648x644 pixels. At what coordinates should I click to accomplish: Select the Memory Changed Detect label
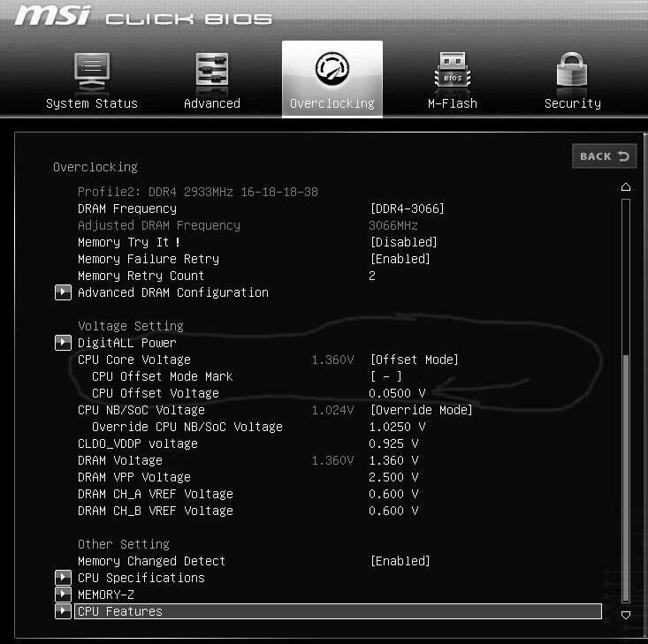[151, 561]
